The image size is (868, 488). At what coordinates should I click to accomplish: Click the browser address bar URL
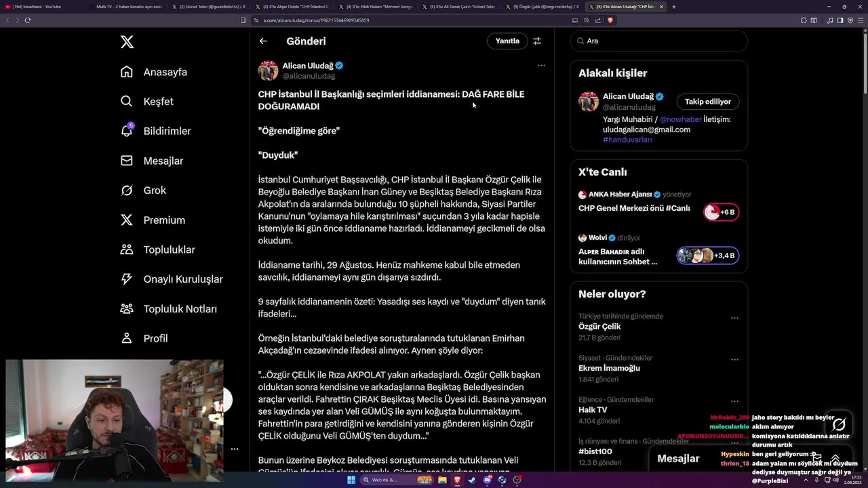[316, 20]
